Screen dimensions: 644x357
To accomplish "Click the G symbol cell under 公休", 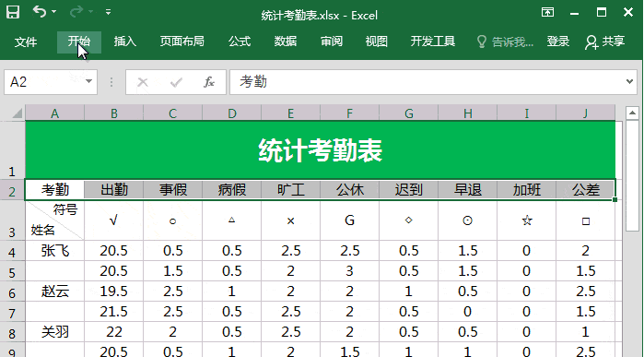I will (350, 220).
